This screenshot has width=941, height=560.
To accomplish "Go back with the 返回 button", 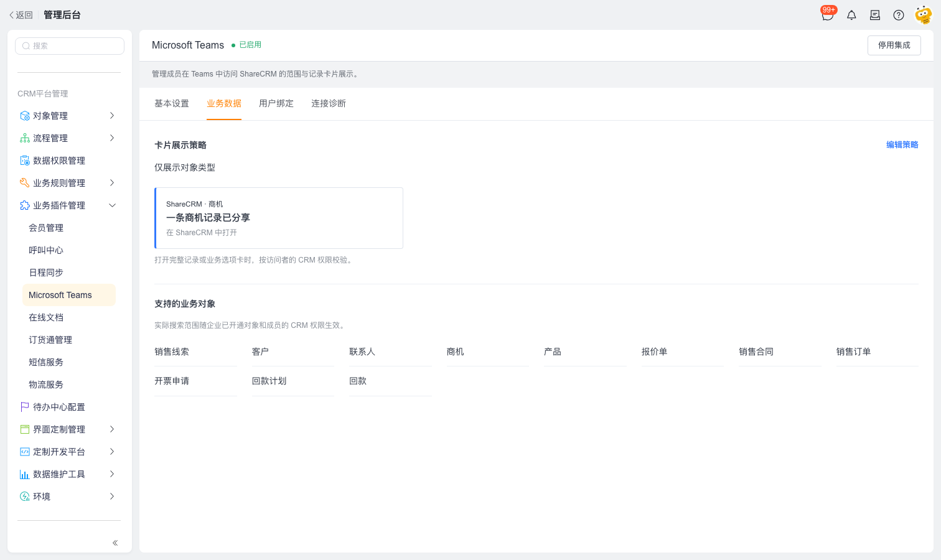I will 21,15.
